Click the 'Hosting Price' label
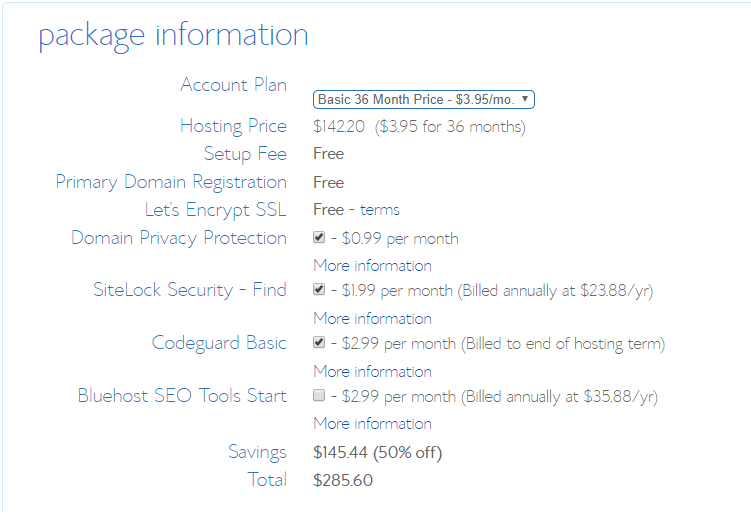Viewport: 751px width, 517px height. pos(234,126)
